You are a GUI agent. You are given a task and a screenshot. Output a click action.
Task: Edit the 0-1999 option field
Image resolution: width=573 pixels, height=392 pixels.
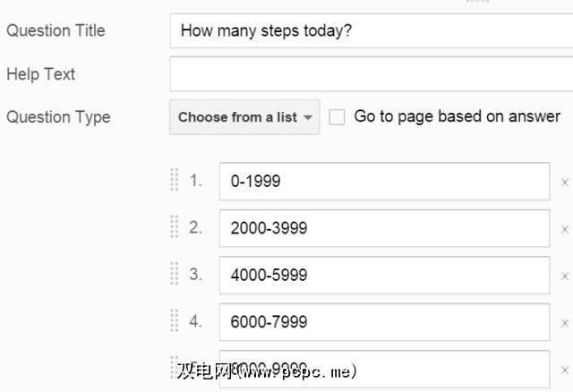(x=384, y=182)
